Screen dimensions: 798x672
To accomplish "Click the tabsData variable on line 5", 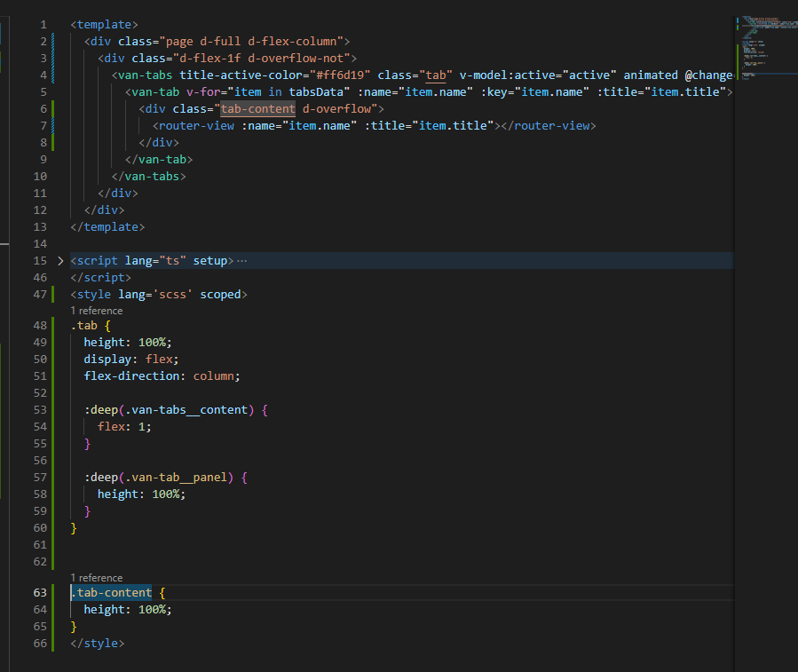I will pos(317,91).
